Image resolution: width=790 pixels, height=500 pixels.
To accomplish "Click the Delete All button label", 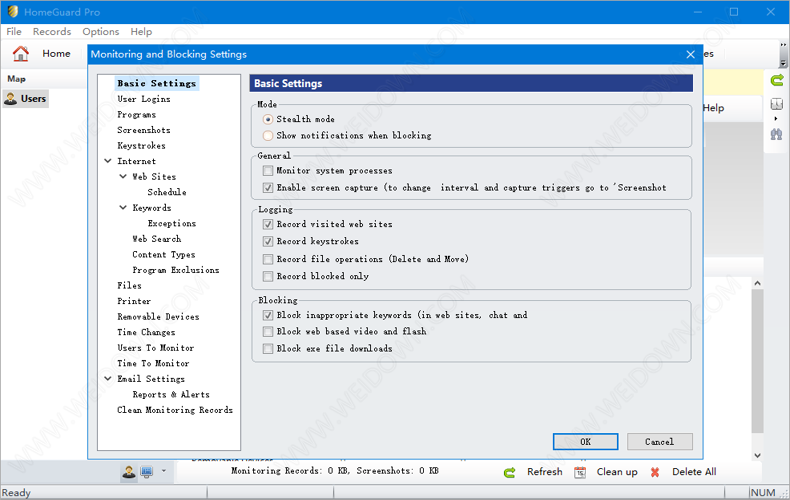I will [x=694, y=472].
